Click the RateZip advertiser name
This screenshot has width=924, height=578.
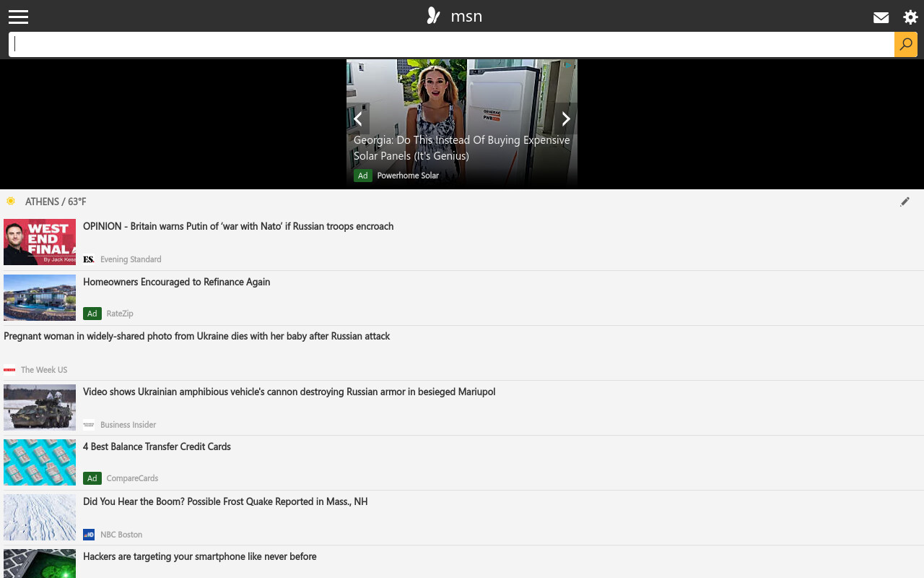tap(120, 314)
